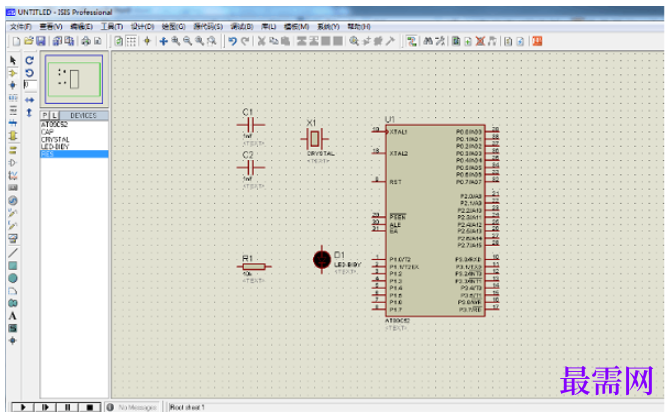This screenshot has width=672, height=412.
Task: Undo the last action
Action: [x=232, y=41]
